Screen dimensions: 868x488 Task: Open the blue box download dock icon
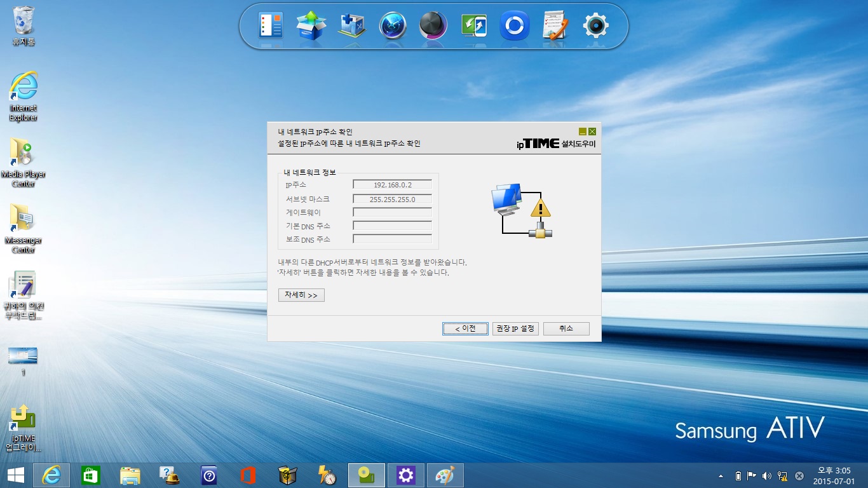point(311,25)
